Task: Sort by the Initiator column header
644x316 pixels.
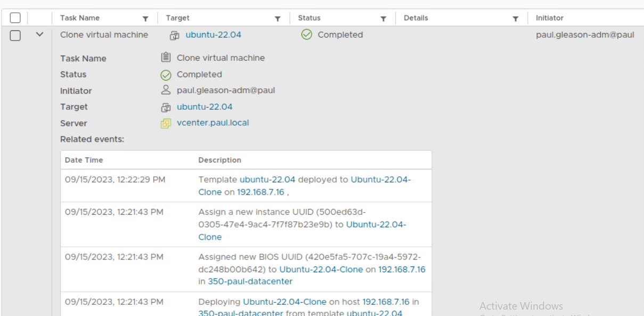Action: tap(549, 18)
